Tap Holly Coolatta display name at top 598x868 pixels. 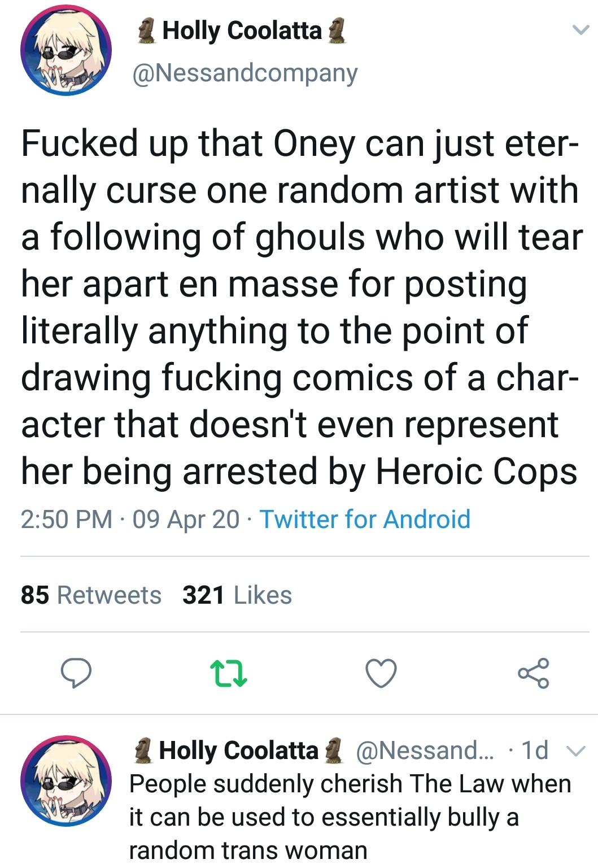pos(242,31)
